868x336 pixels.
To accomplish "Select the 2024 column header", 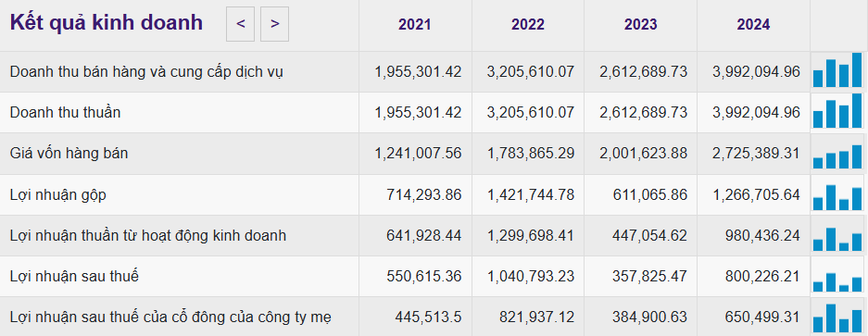I will tap(753, 24).
